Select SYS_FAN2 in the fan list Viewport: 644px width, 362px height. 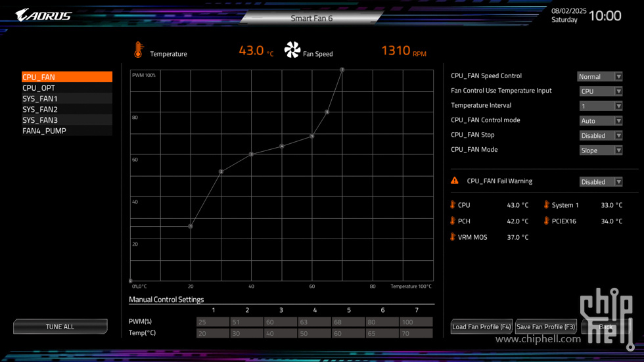coord(67,109)
